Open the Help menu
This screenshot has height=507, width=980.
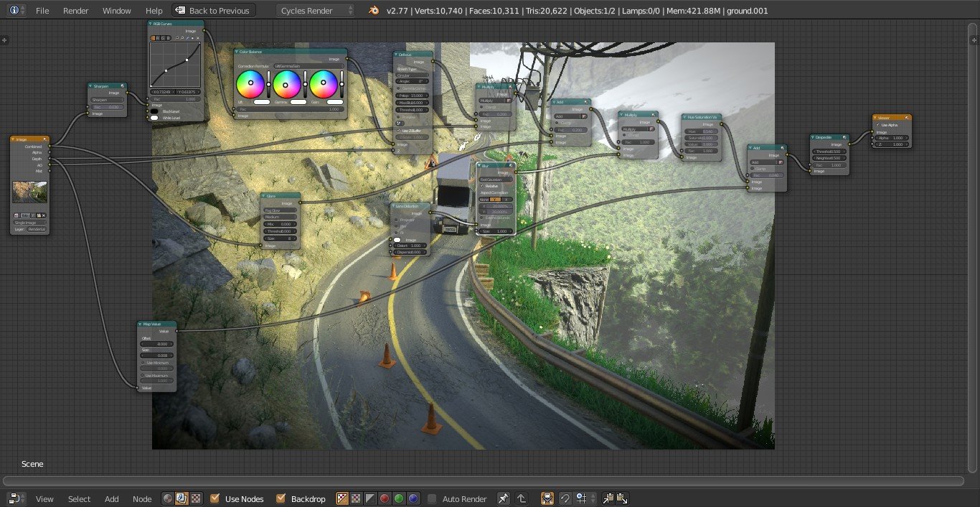coord(154,11)
